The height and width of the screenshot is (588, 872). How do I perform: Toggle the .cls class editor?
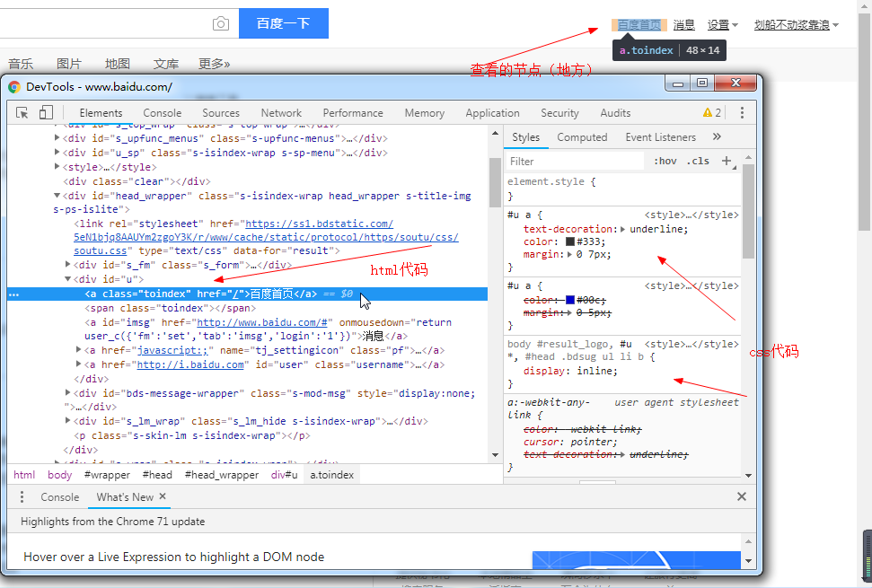[x=698, y=162]
